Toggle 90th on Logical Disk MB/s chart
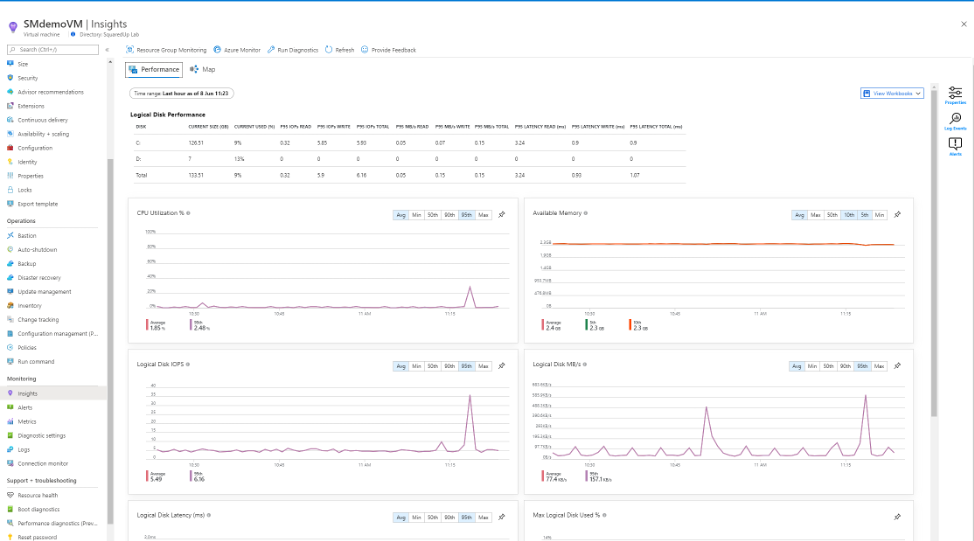Image resolution: width=974 pixels, height=541 pixels. coord(845,366)
